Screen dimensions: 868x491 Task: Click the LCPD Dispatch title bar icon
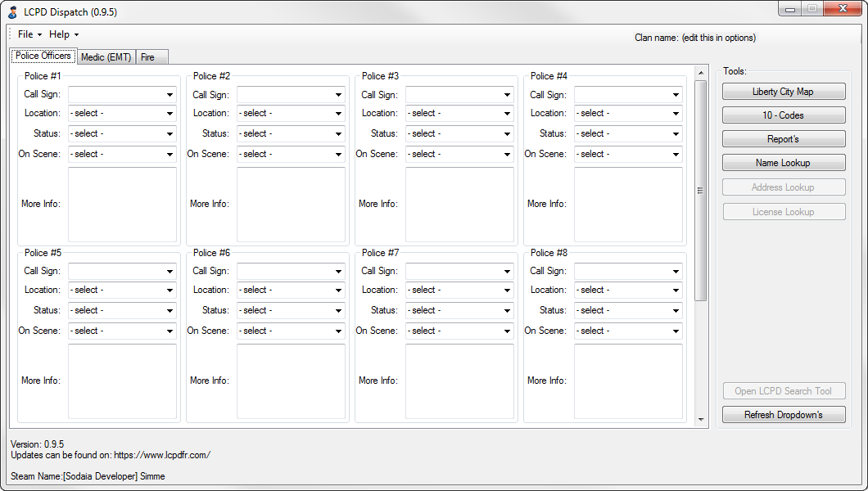[12, 11]
